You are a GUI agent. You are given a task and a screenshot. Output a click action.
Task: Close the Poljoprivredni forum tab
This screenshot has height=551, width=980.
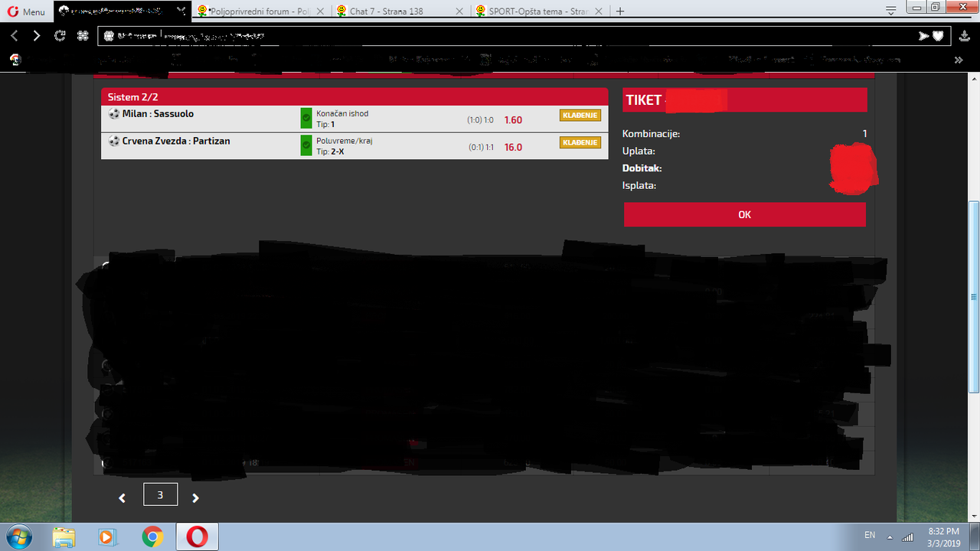coord(319,11)
